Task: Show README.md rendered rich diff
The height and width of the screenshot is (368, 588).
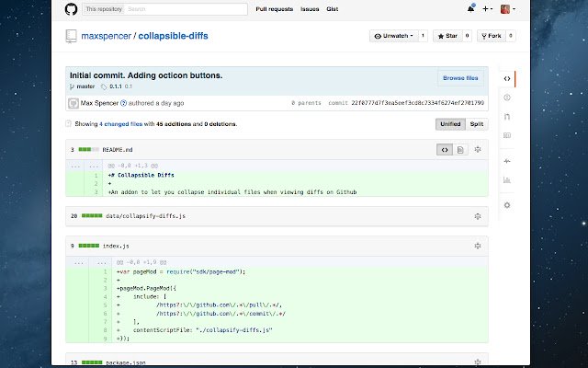Action: point(460,150)
